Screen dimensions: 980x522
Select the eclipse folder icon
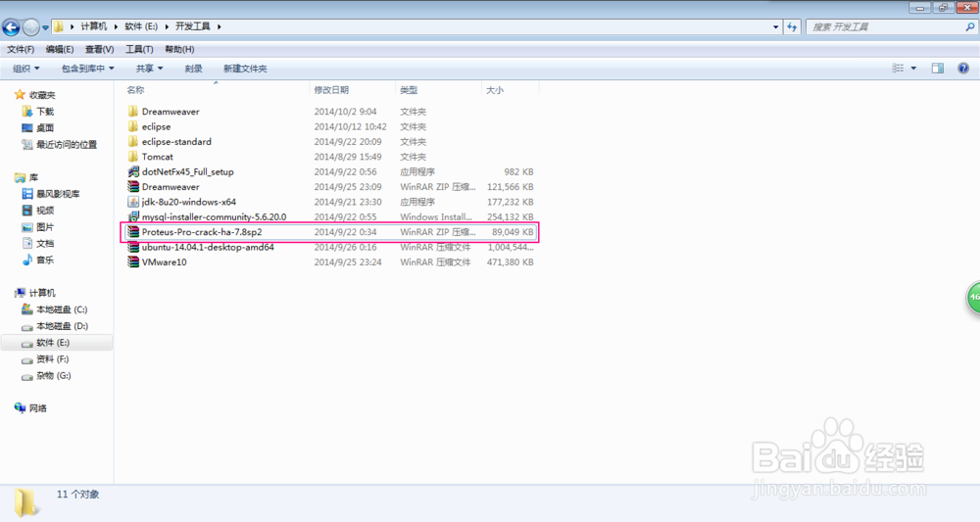132,126
